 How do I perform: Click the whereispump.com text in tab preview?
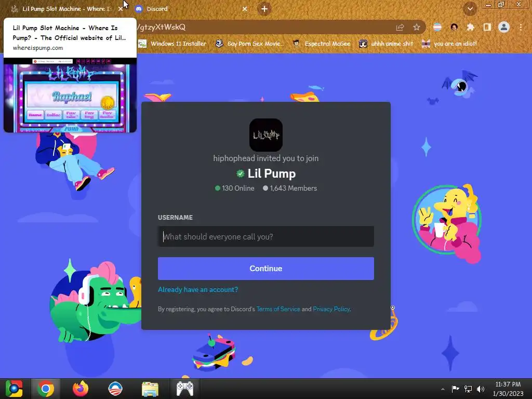click(38, 48)
